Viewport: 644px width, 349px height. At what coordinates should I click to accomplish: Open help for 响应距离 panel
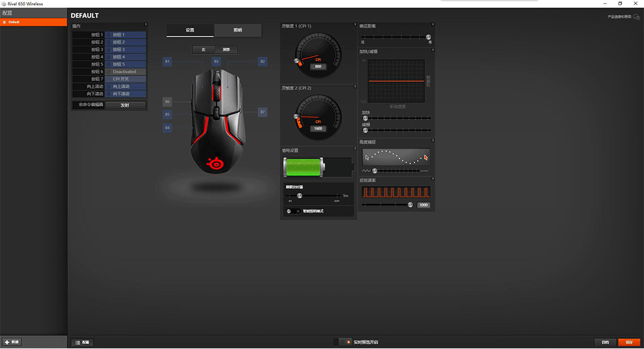tap(433, 25)
